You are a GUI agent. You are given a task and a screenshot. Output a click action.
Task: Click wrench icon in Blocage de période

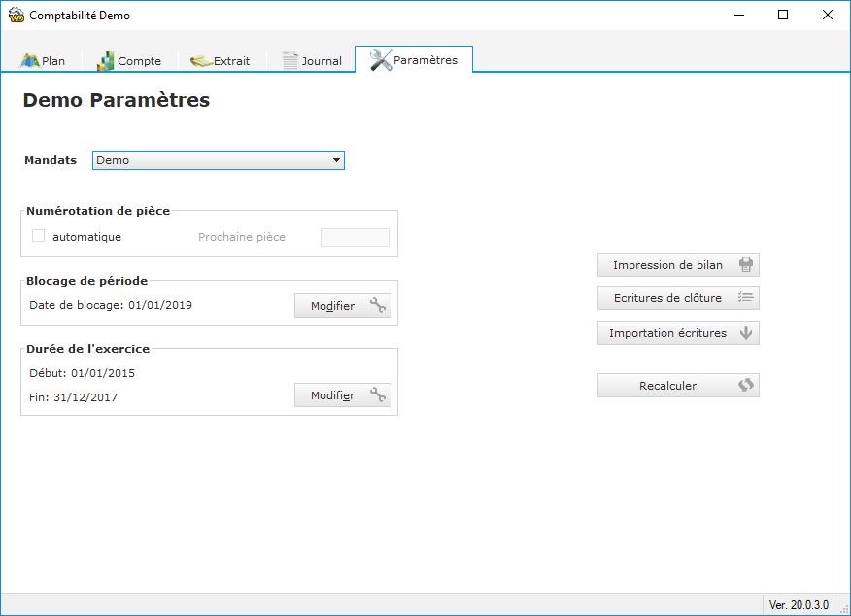pyautogui.click(x=378, y=305)
